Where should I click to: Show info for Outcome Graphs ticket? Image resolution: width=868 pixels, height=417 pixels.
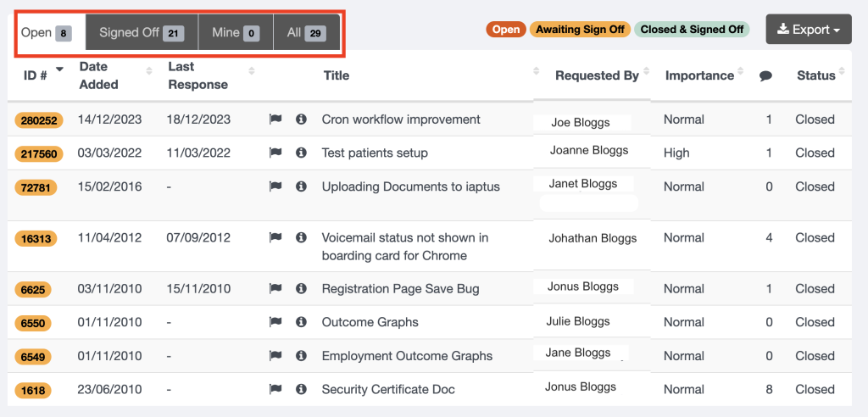(x=301, y=323)
